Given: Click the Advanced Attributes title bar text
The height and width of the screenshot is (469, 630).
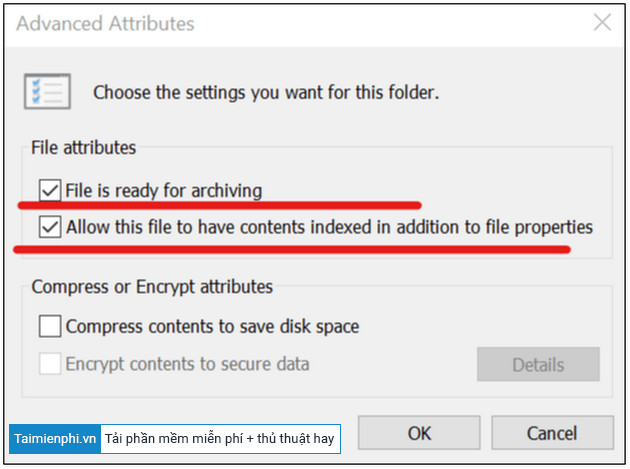Looking at the screenshot, I should click(x=105, y=23).
